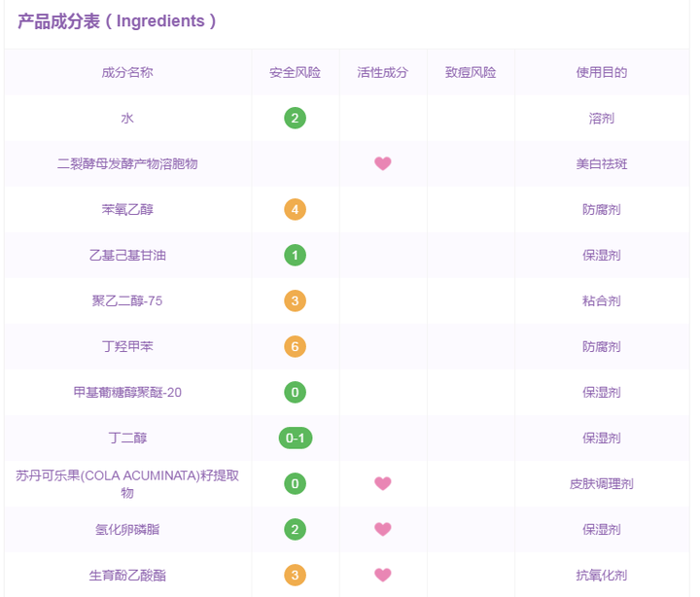This screenshot has height=597, width=700.
Task: Click orange risk badge 3 for 生育酚乙酸酯
Action: pos(295,575)
